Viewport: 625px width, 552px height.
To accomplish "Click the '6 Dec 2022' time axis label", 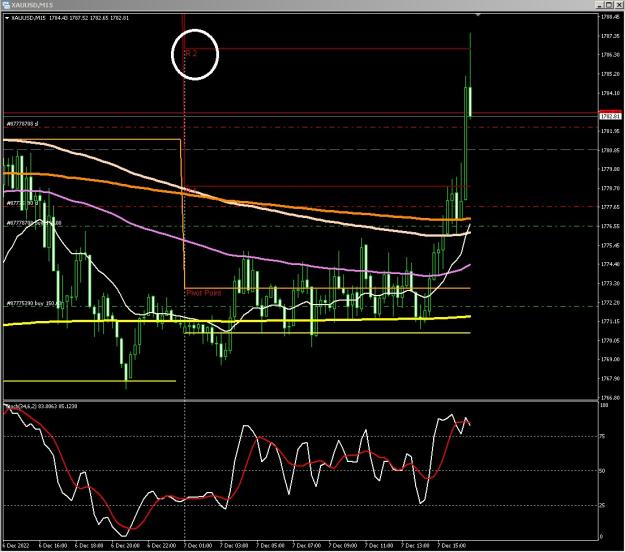I will (x=16, y=545).
